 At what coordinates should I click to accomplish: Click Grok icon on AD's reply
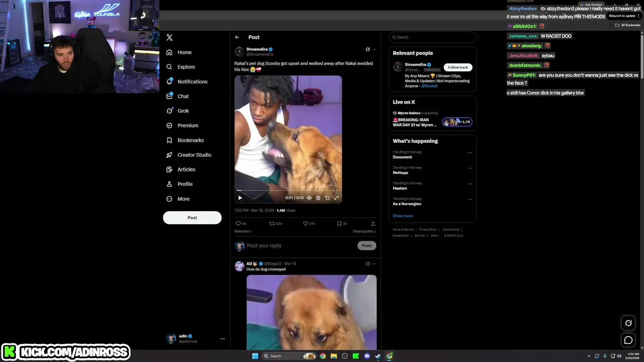tap(367, 263)
